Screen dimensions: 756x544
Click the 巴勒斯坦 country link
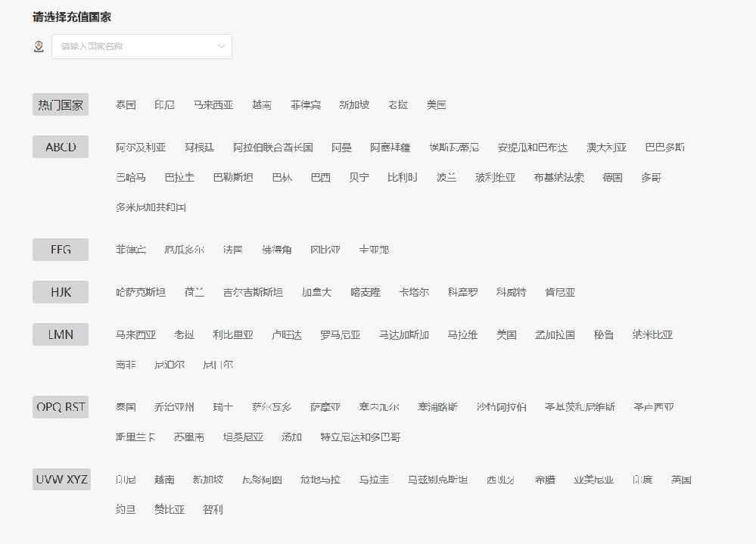233,177
